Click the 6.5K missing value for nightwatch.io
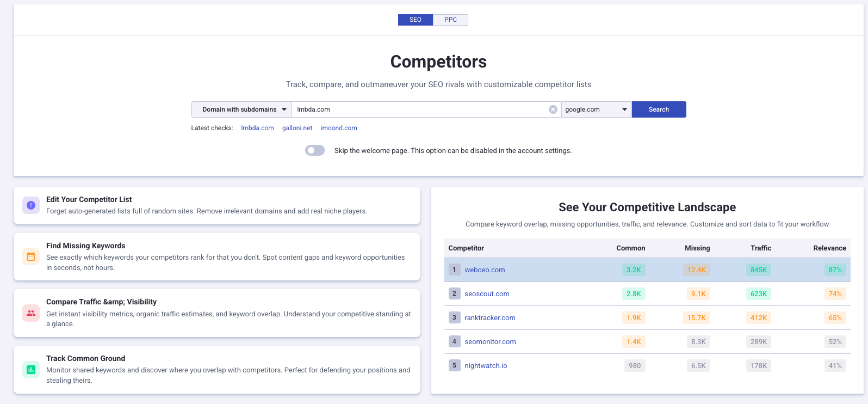Image resolution: width=868 pixels, height=404 pixels. tap(698, 365)
